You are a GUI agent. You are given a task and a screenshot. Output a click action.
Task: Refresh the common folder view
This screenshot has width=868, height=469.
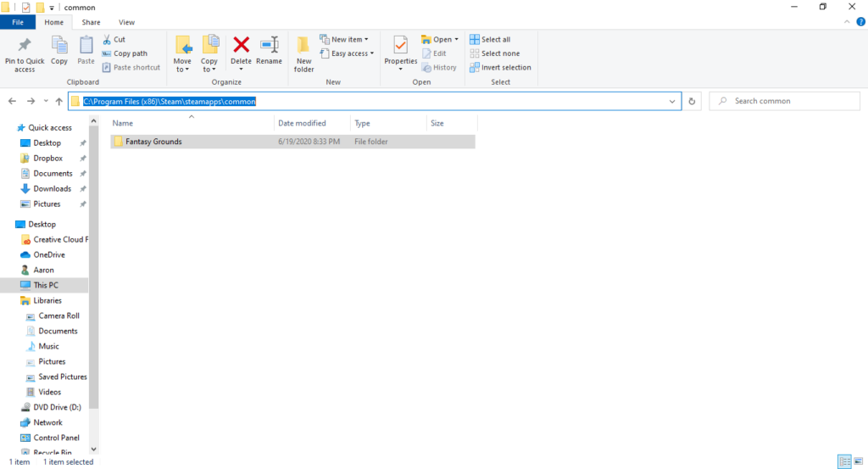692,101
